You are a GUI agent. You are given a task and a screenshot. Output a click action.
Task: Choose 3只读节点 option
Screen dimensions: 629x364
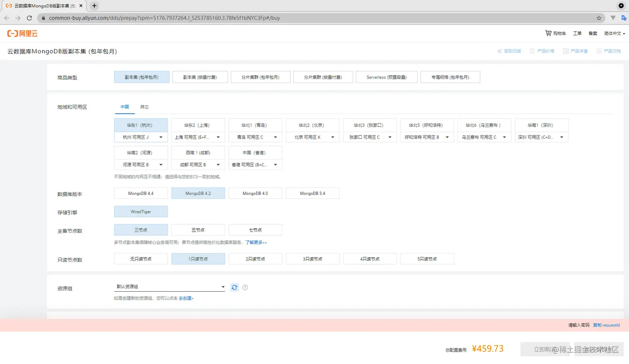coord(312,259)
